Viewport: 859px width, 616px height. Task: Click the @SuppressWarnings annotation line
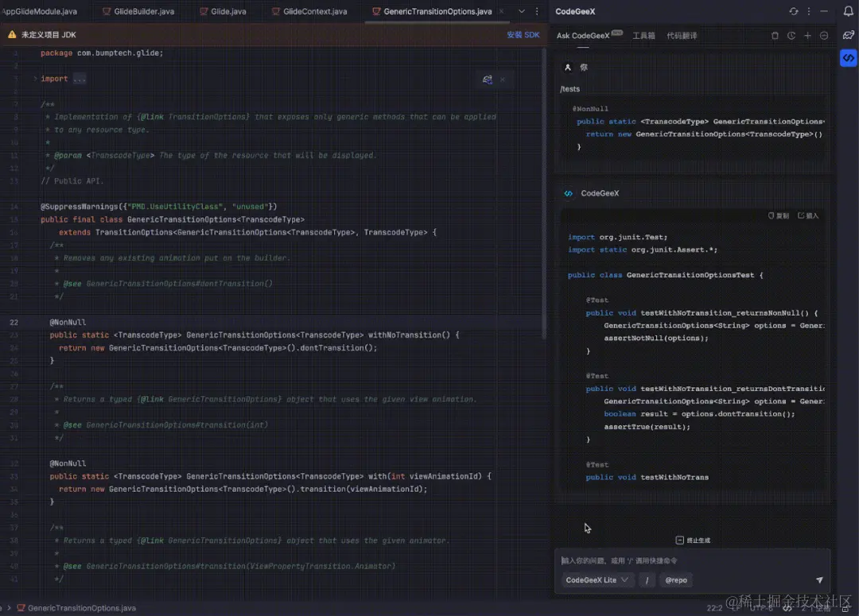pyautogui.click(x=159, y=207)
